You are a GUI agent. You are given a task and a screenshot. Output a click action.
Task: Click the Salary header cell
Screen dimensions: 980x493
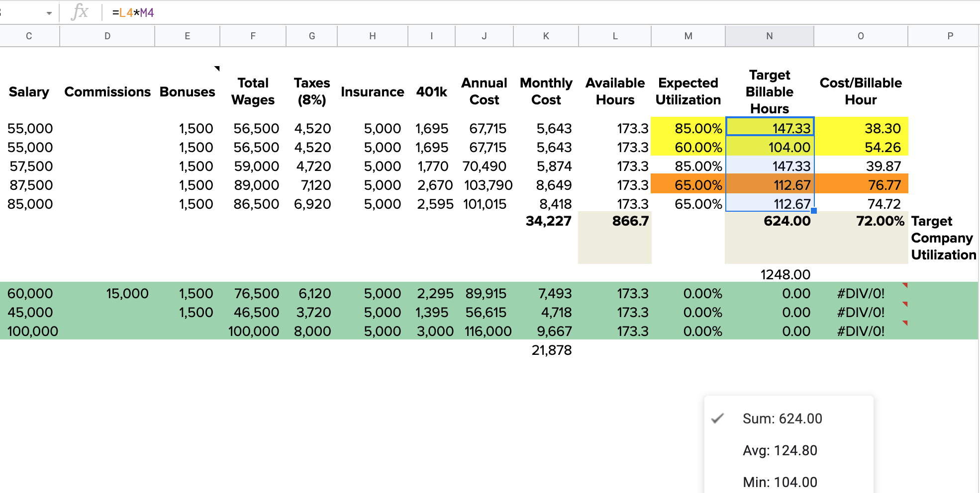click(29, 92)
